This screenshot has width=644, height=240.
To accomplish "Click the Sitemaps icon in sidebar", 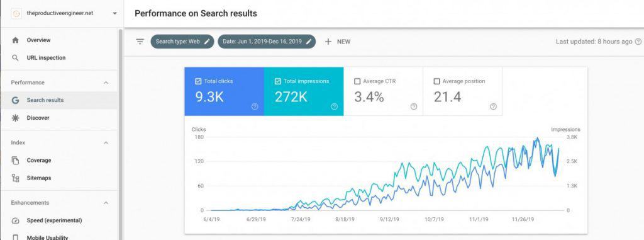I will coord(15,178).
